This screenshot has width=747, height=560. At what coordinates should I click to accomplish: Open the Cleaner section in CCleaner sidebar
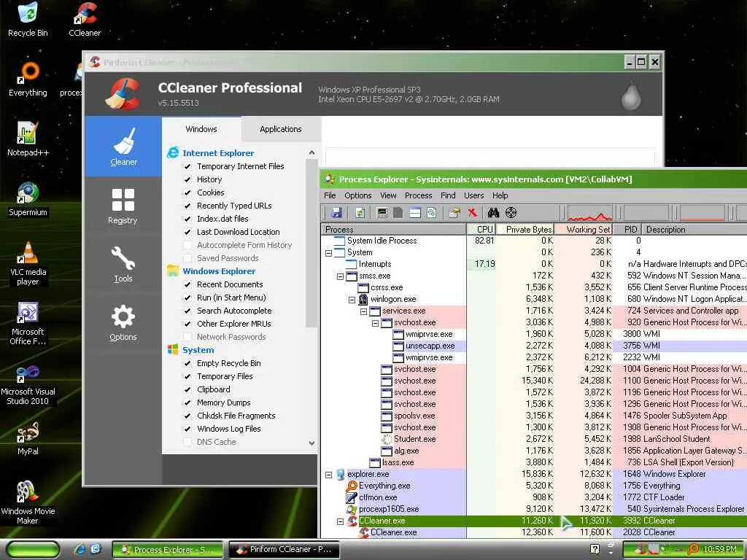point(123,147)
